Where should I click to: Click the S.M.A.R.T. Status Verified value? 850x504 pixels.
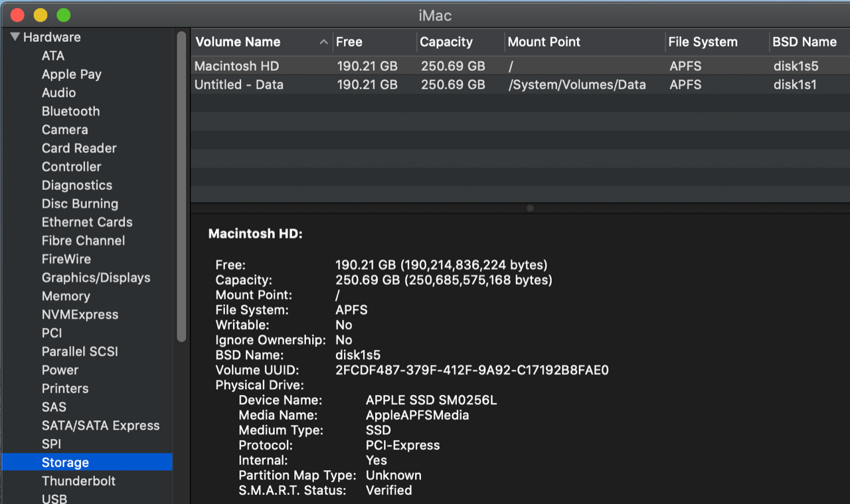[x=388, y=491]
